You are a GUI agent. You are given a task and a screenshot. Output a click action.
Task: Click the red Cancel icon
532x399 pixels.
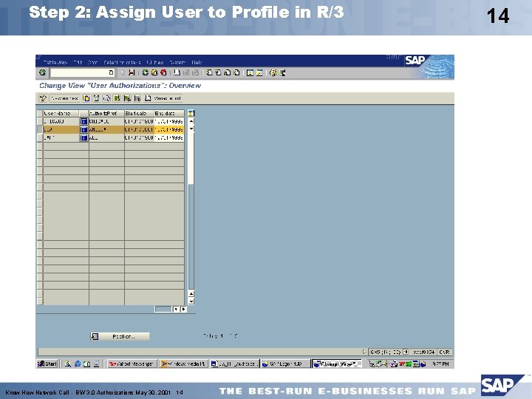tap(163, 72)
